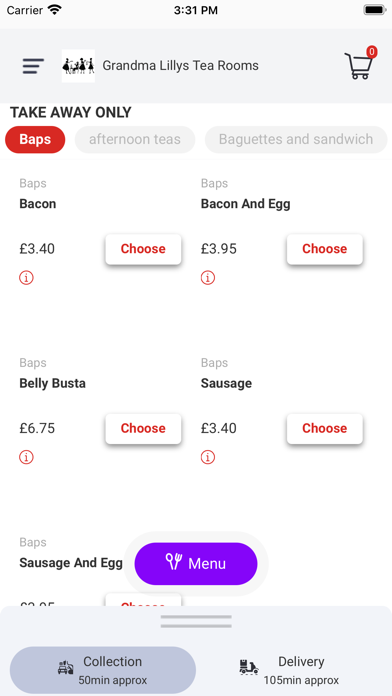Show info for the Sausage bap
The width and height of the screenshot is (392, 696).
tap(208, 457)
